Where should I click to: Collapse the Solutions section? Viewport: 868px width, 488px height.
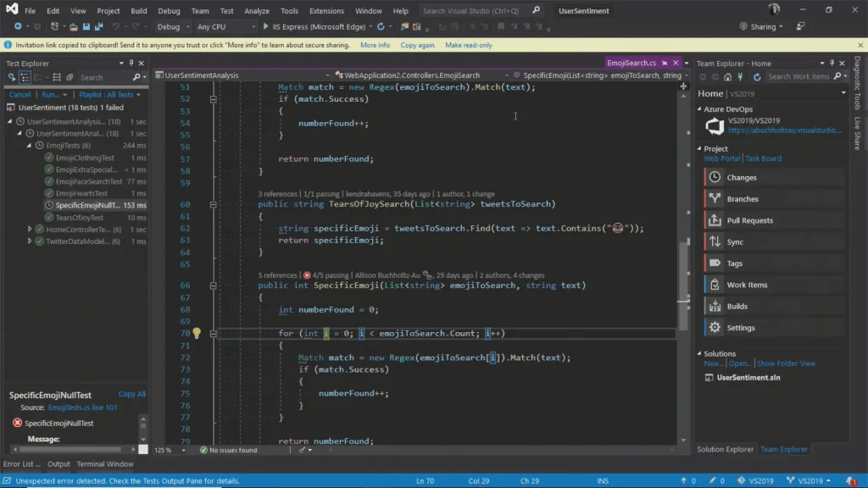coord(699,353)
